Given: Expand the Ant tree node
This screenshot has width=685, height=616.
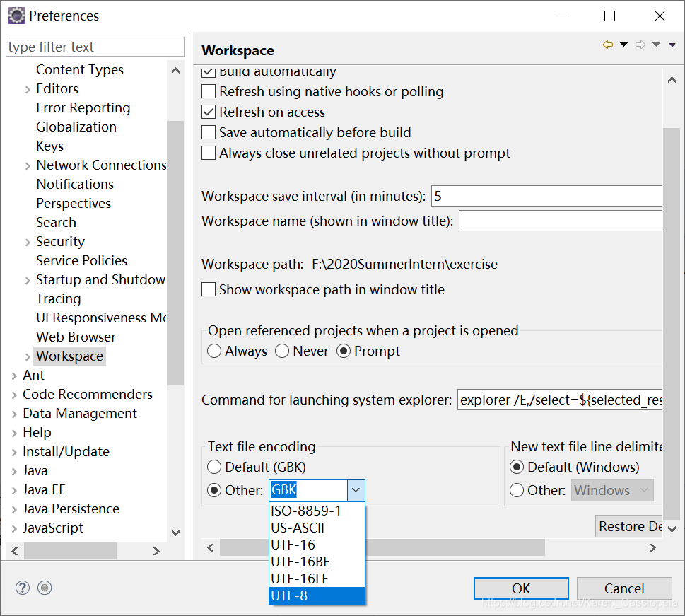Looking at the screenshot, I should [14, 376].
